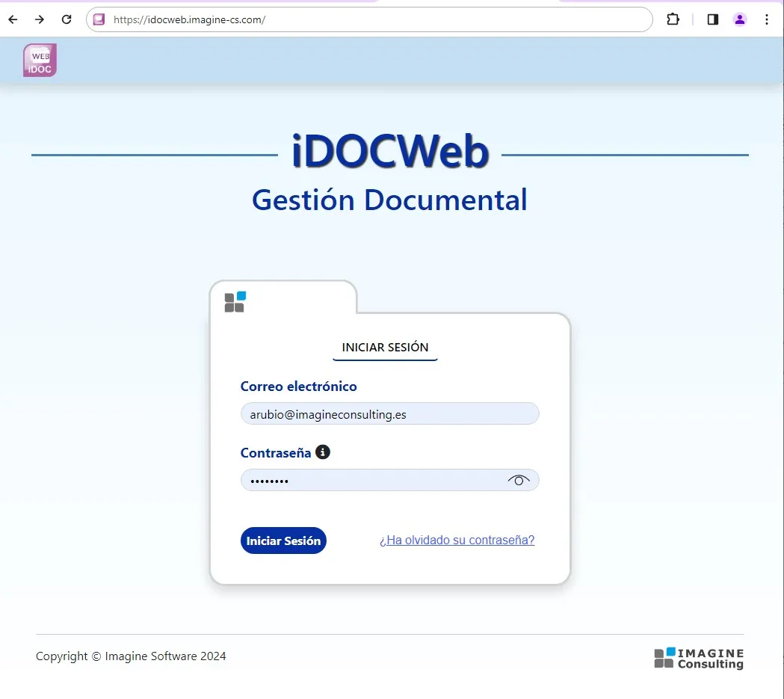The image size is (784, 699).
Task: Show password info icon next to Contraseña
Action: [x=323, y=452]
